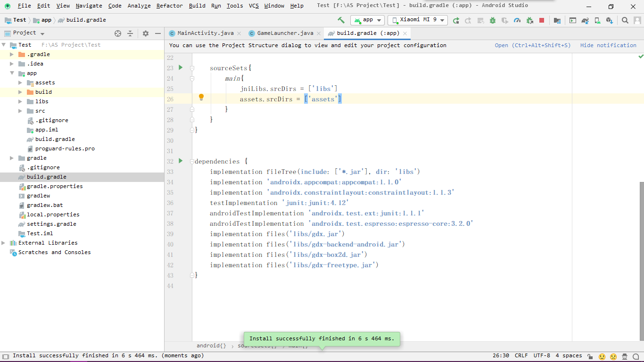Open the app run configuration dropdown
The width and height of the screenshot is (644, 362).
(x=367, y=20)
